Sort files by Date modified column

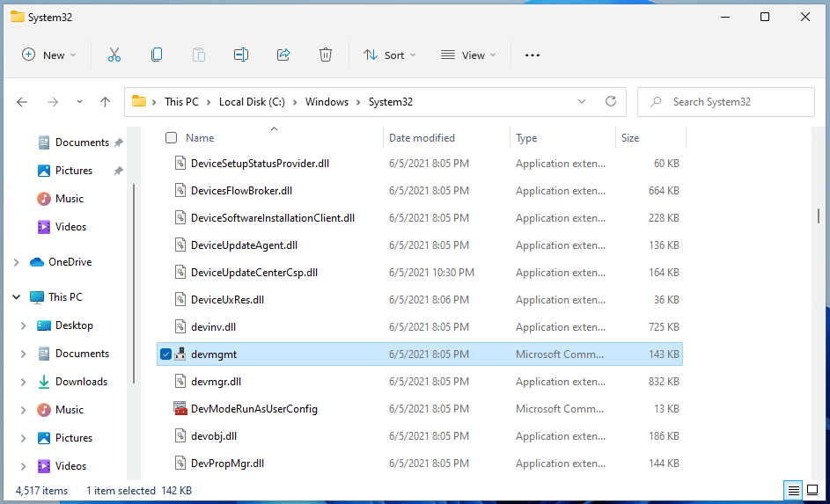pos(422,138)
